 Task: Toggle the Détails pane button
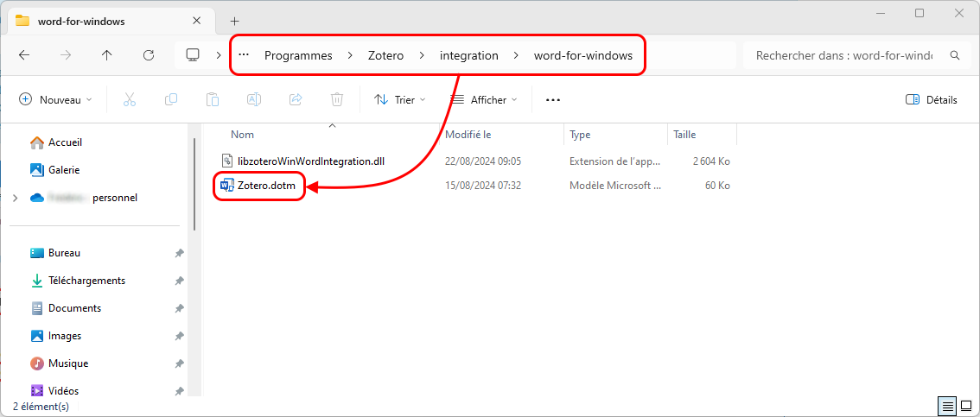(932, 100)
